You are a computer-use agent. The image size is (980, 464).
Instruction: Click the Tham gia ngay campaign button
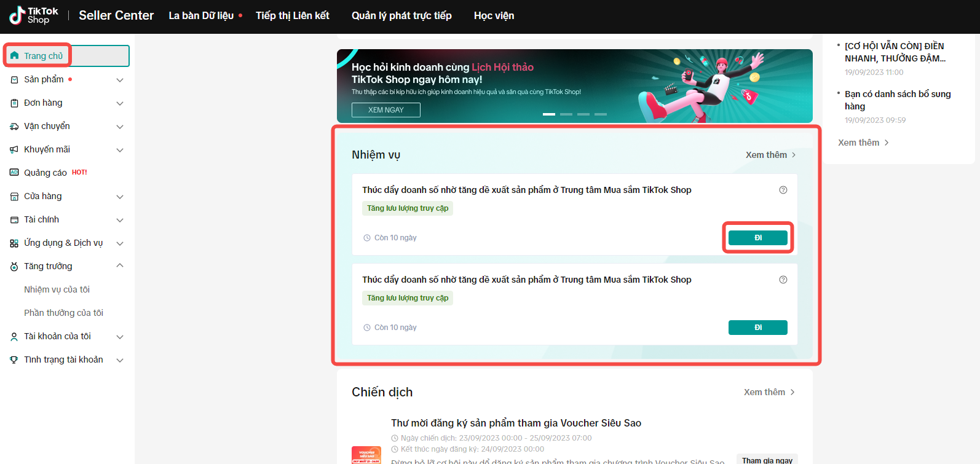pyautogui.click(x=767, y=460)
